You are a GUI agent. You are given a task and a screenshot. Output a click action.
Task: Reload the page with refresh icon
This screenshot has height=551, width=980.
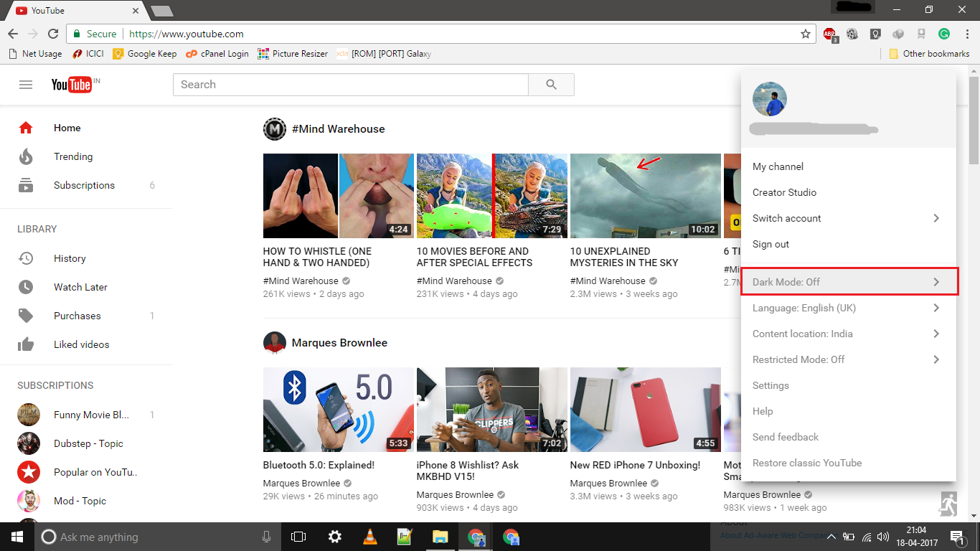pyautogui.click(x=53, y=34)
